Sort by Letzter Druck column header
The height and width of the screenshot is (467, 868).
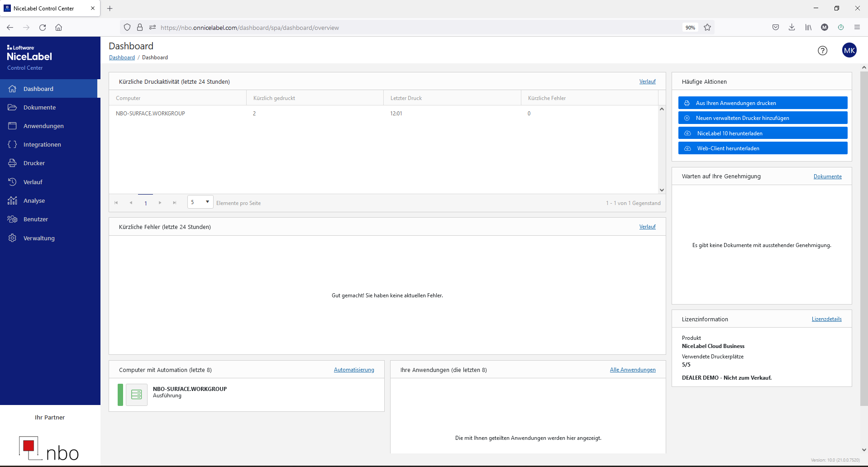453,98
